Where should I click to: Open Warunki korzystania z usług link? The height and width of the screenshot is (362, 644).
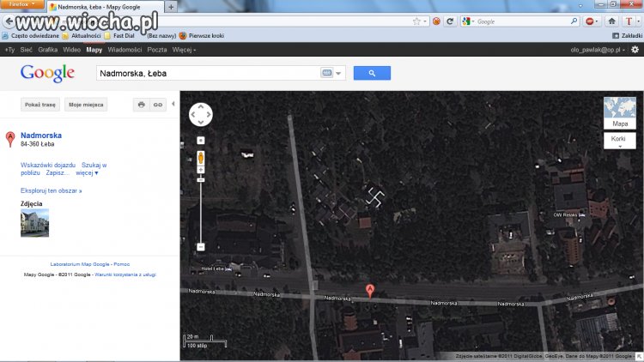125,275
